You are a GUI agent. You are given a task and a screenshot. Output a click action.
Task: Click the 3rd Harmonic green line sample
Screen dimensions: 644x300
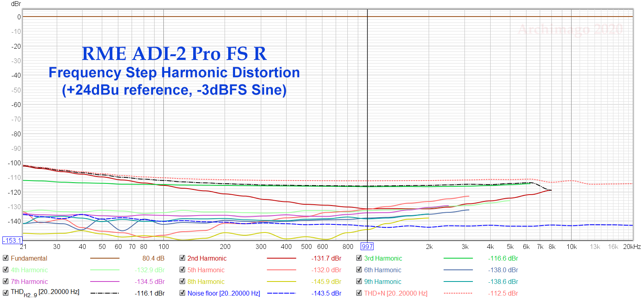point(458,258)
